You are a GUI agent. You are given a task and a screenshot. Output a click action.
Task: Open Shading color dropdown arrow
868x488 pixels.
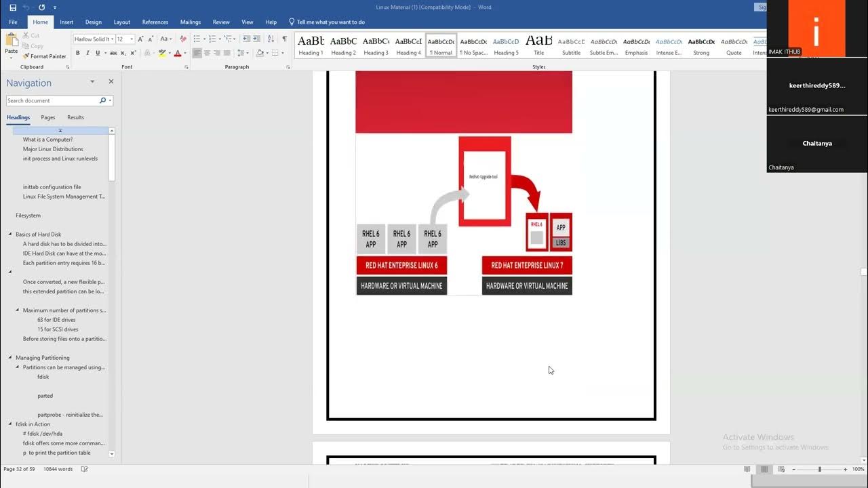pos(269,53)
